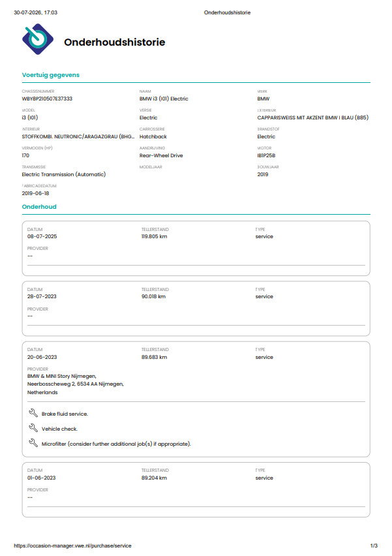Select interior STOFFKOMBI. NEUTRONIC/ARAGAZGRAU text
The height and width of the screenshot is (556, 392).
point(78,136)
